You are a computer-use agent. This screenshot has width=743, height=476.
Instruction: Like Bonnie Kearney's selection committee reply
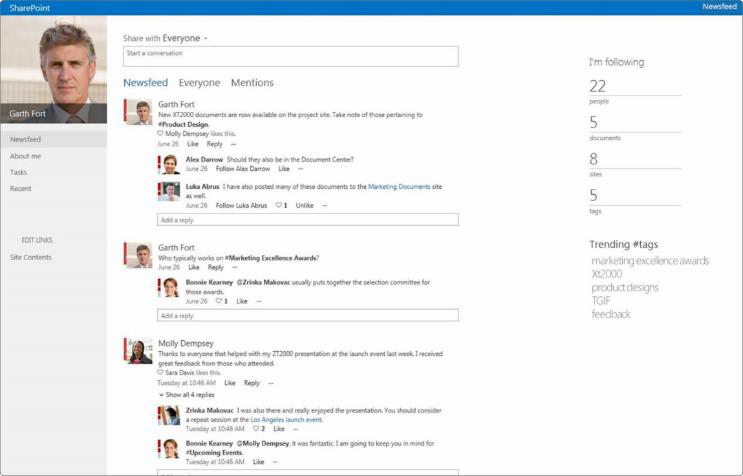coord(242,301)
